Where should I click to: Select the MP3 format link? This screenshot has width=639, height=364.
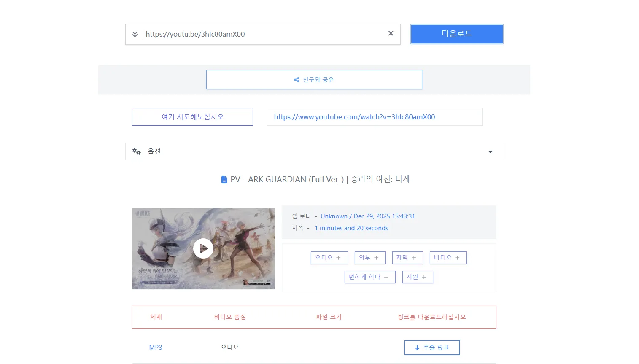[156, 347]
